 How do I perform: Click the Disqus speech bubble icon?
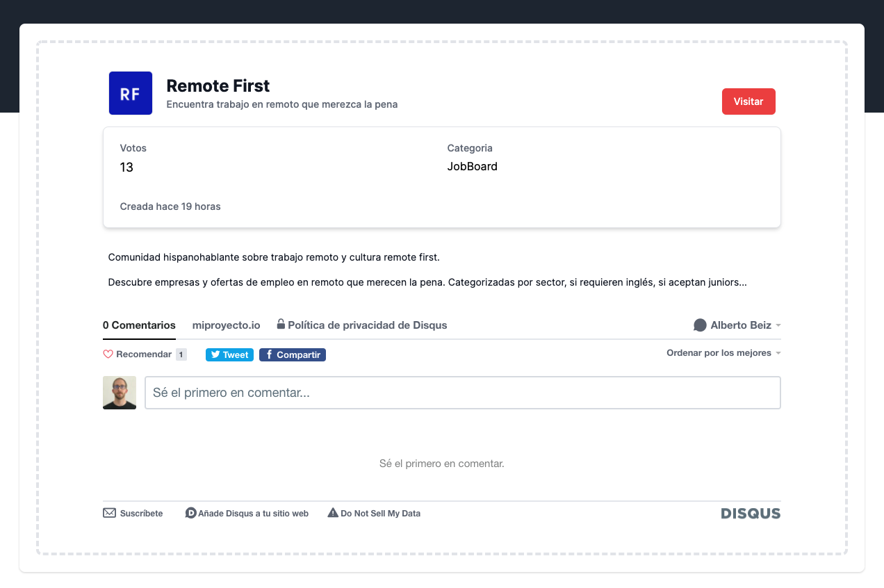tap(700, 325)
